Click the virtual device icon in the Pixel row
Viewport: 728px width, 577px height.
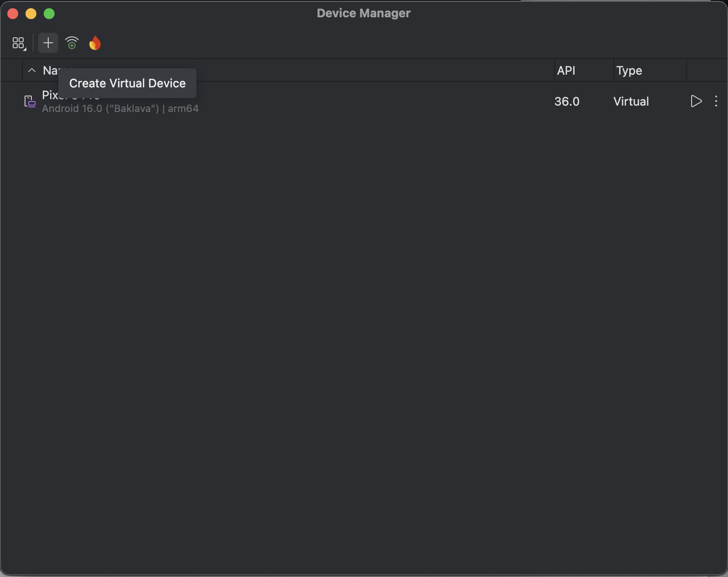pos(30,101)
